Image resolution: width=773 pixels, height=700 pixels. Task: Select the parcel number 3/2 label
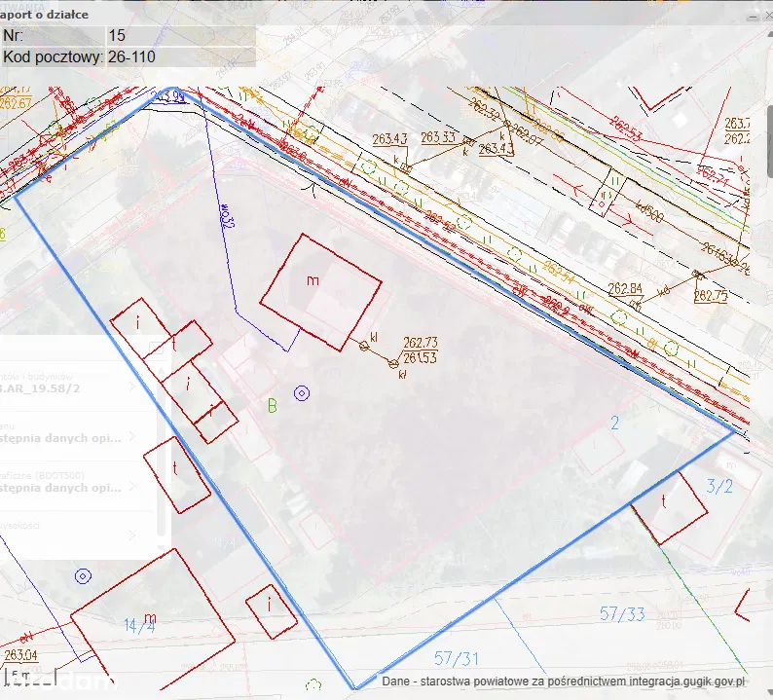click(719, 486)
